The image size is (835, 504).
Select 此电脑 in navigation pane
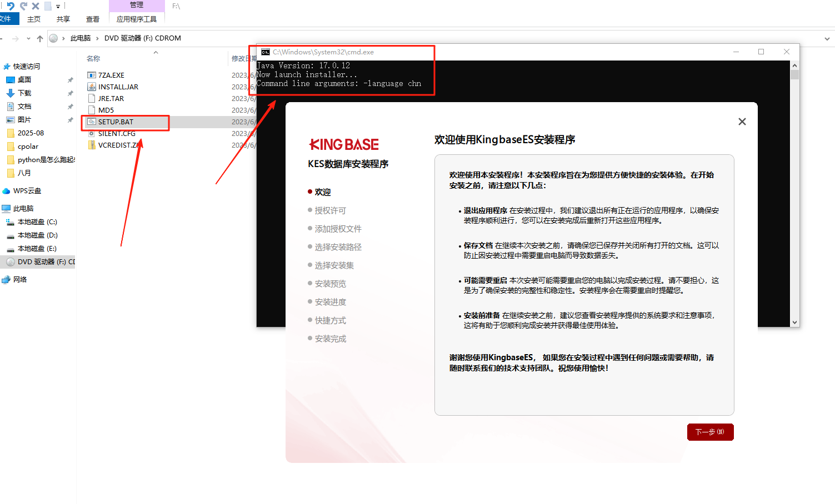coord(23,208)
